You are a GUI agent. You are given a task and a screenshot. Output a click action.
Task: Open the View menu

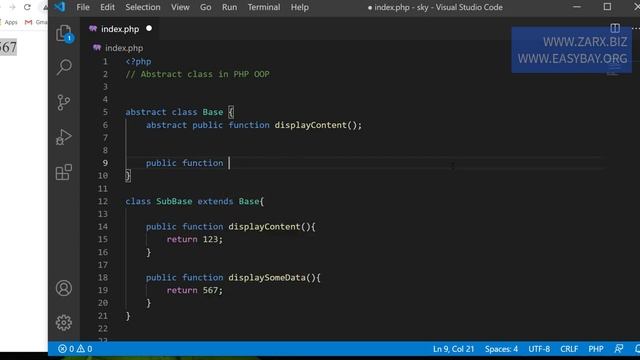click(x=180, y=7)
